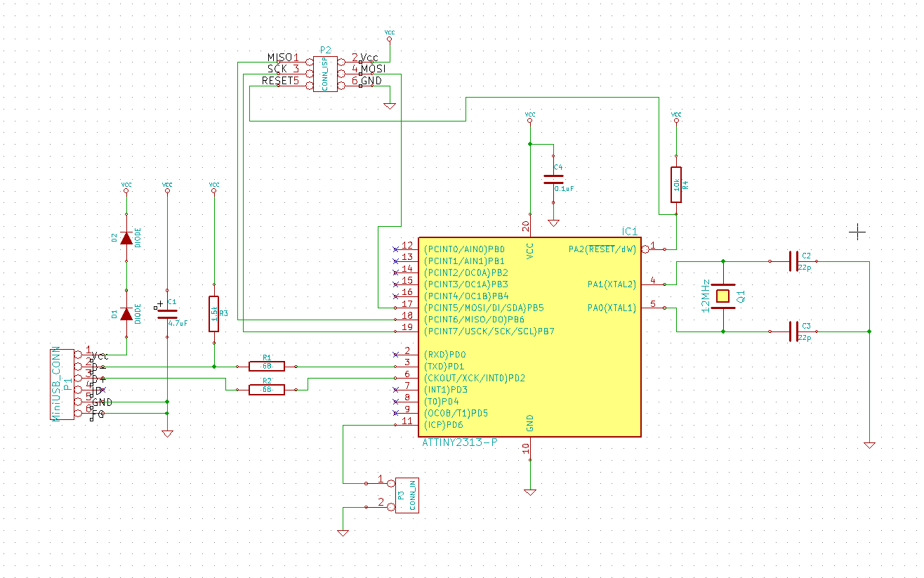Click the (ICP)PD6 pin label
Viewport: 924px width, 578px height.
coord(443,425)
